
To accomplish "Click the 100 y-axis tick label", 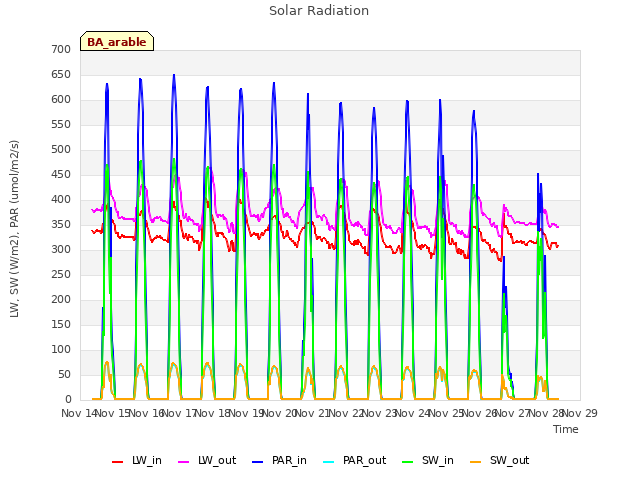I will coord(61,350).
